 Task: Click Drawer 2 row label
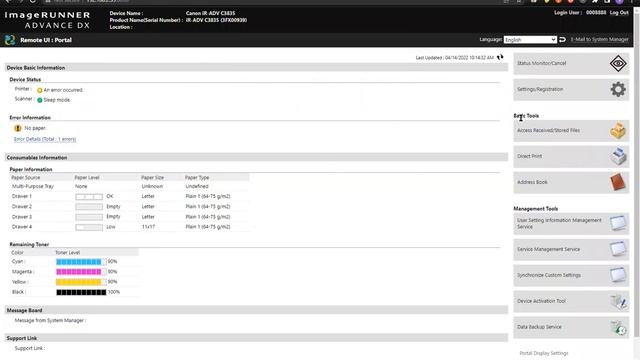[x=22, y=207]
